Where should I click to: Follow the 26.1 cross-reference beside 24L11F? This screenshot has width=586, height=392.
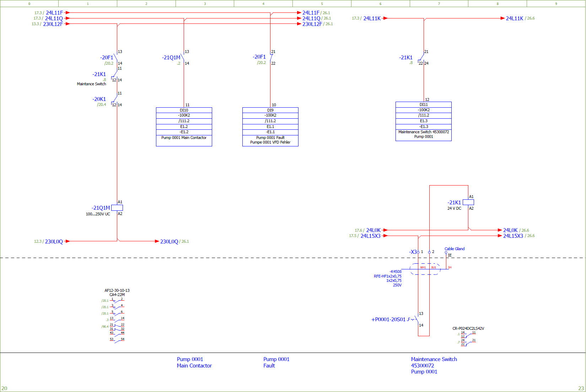(x=326, y=13)
